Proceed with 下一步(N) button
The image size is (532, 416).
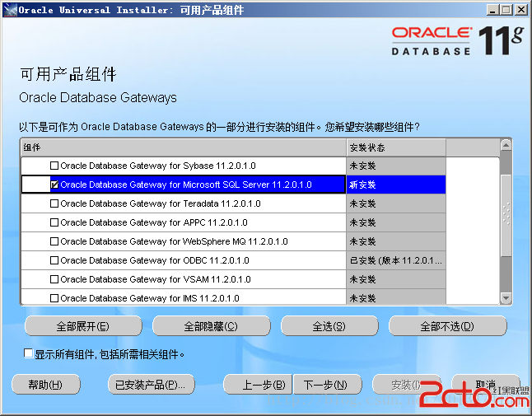328,385
